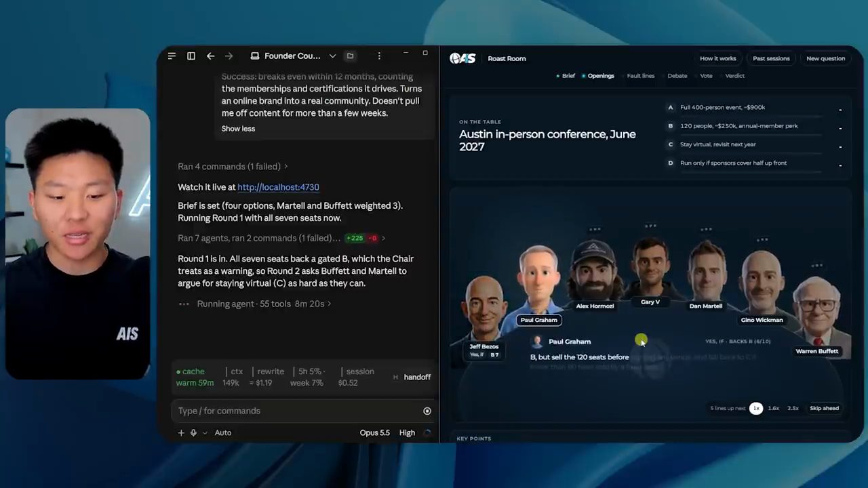Set playback speed to 1.6x
The image size is (868, 488).
point(774,408)
